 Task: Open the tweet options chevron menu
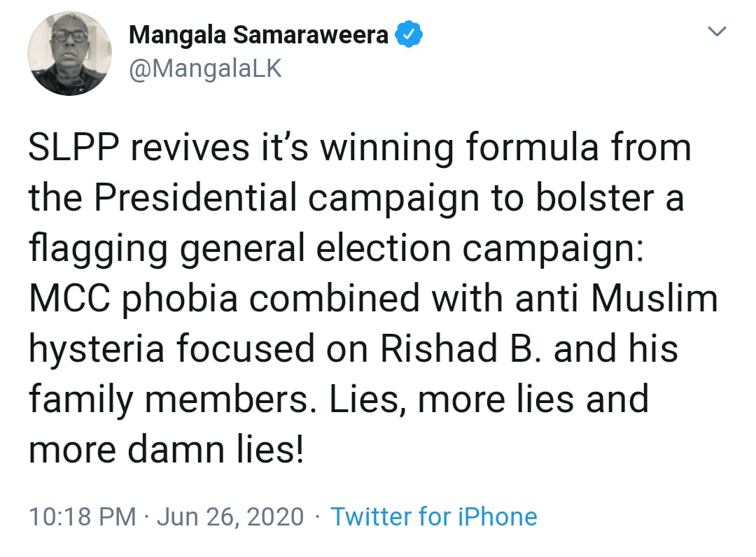pos(717,31)
